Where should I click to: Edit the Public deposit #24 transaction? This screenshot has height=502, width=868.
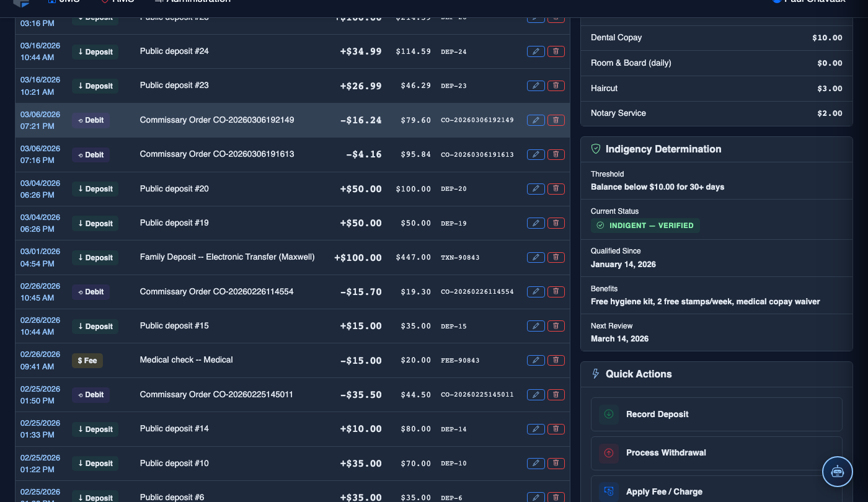click(x=536, y=51)
